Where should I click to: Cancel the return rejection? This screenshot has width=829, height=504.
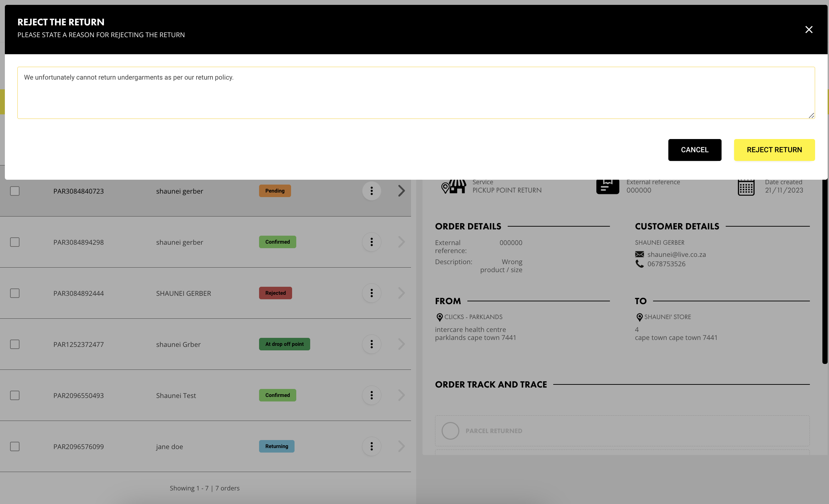coord(695,150)
